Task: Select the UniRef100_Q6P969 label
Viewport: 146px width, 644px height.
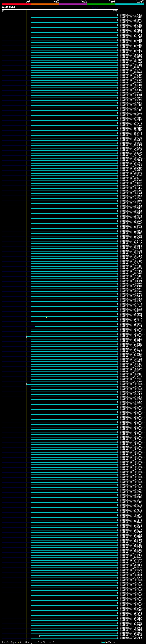Action: pyautogui.click(x=131, y=392)
